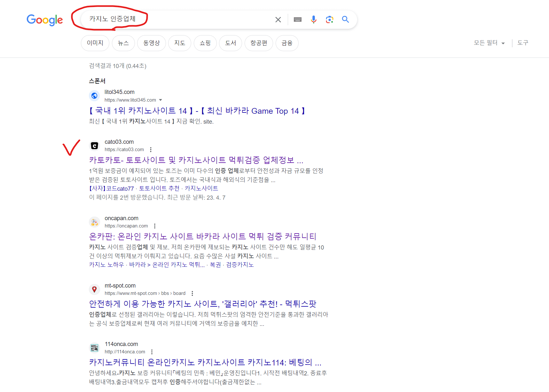The width and height of the screenshot is (549, 392).
Task: Open the 도구 tools option
Action: 523,43
